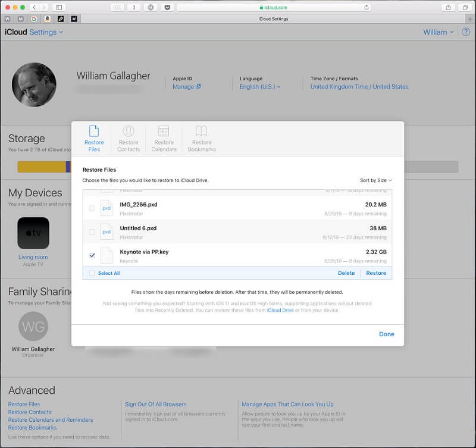Click Restore Bookmarks link under Advanced
This screenshot has width=476, height=448.
(33, 427)
